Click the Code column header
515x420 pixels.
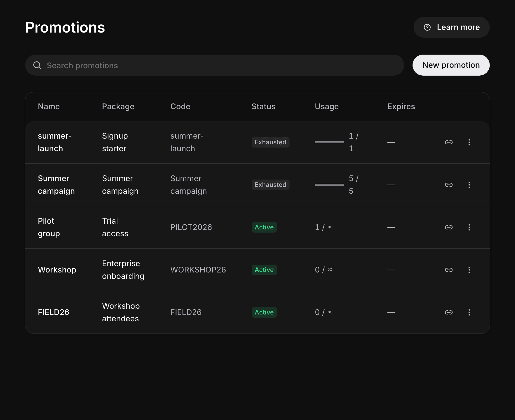click(x=180, y=107)
